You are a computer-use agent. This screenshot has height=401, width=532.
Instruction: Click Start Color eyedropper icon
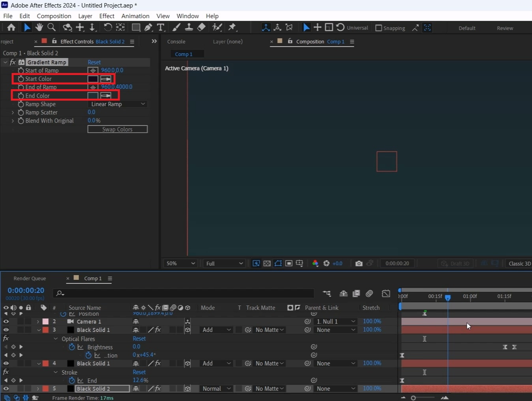click(x=105, y=79)
